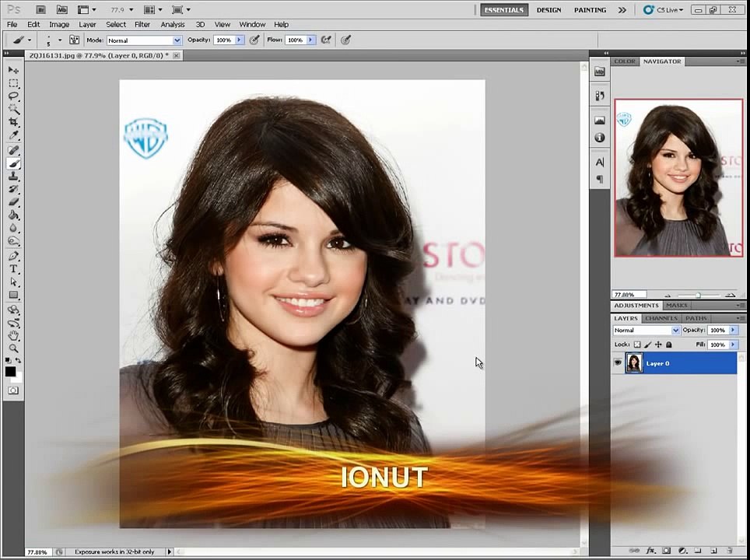Open the File menu
This screenshot has height=560, width=750.
[12, 24]
